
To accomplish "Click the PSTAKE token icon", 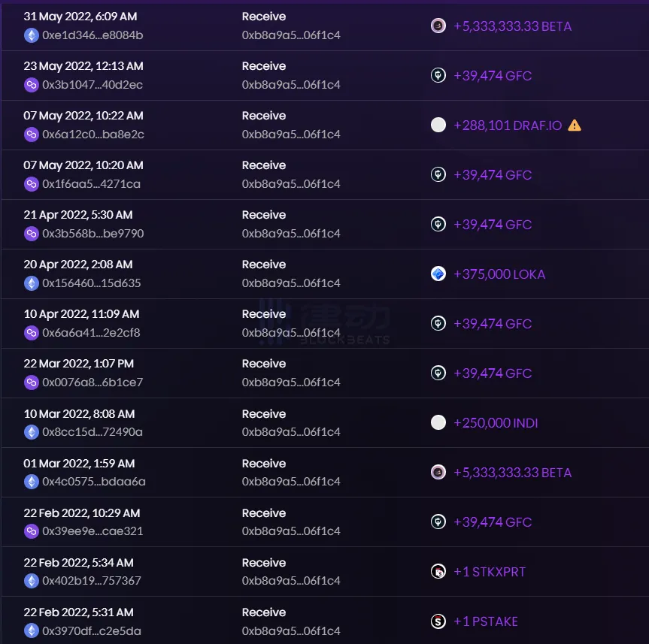I will (x=436, y=621).
